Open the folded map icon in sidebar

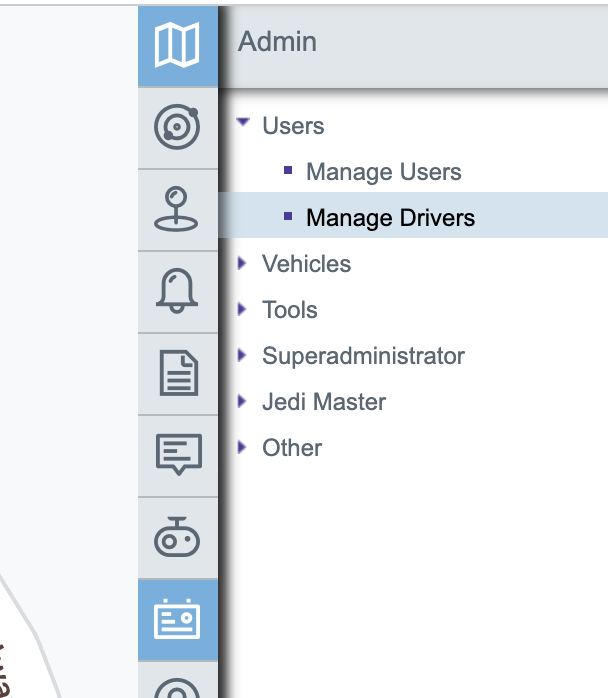(177, 45)
